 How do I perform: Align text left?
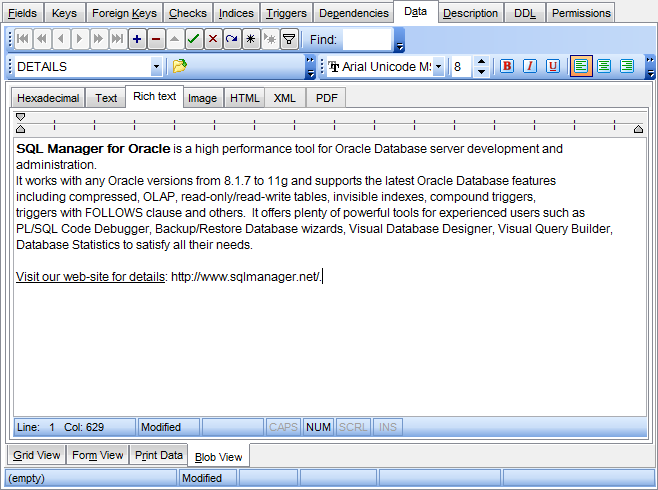(x=581, y=66)
